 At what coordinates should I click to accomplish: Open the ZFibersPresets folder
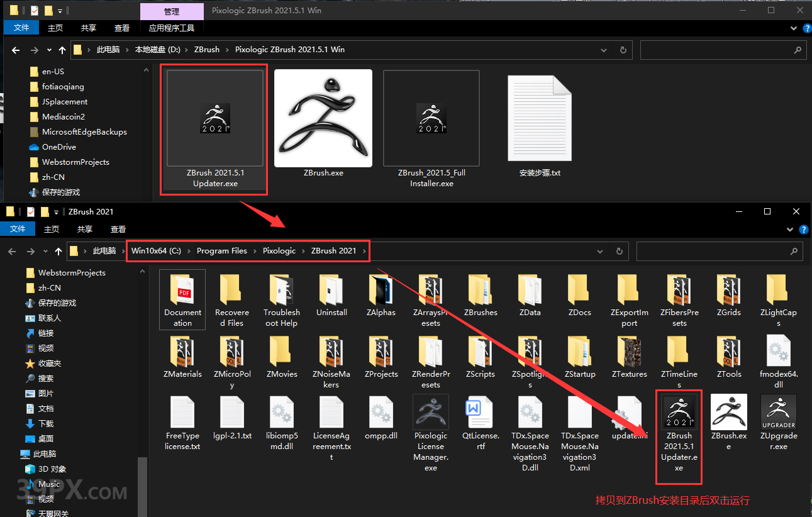679,302
